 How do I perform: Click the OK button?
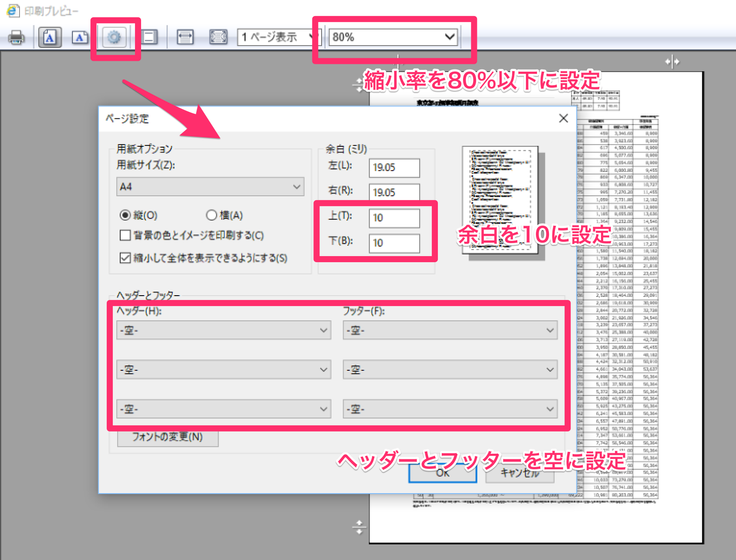443,473
